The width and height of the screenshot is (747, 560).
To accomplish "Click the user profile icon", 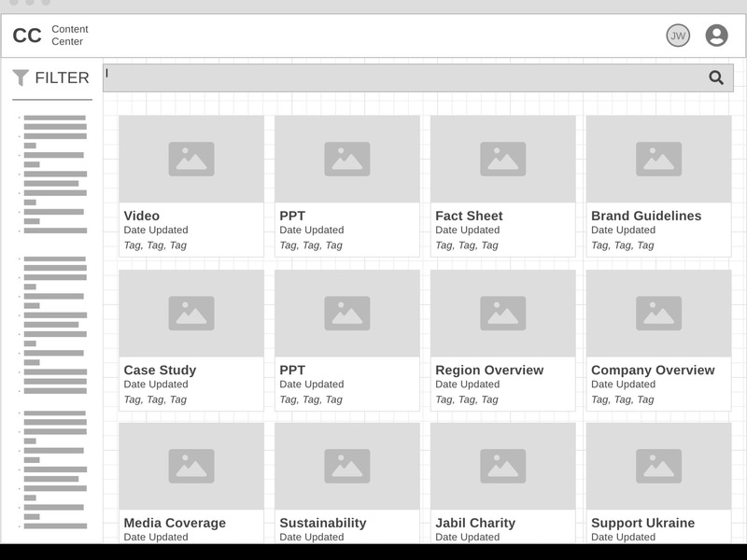I will pos(715,35).
